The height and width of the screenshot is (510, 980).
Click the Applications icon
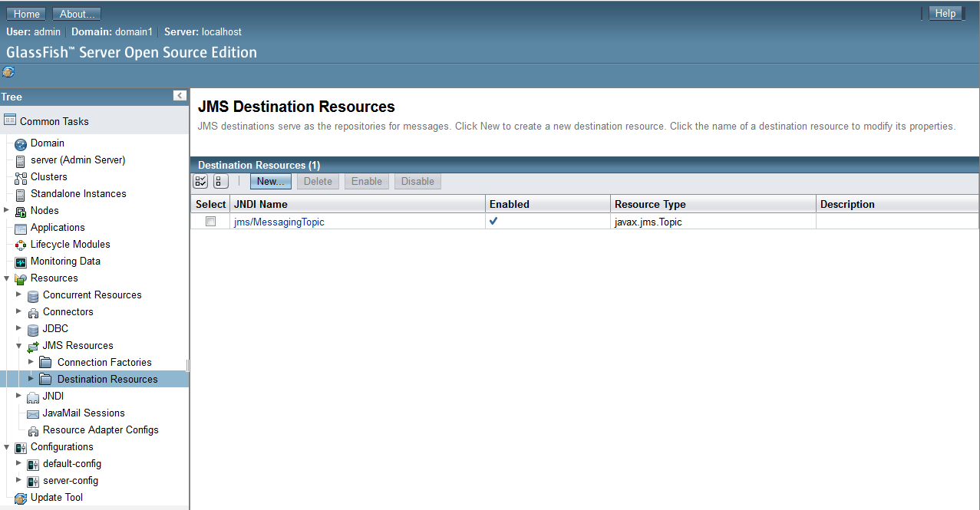(21, 229)
